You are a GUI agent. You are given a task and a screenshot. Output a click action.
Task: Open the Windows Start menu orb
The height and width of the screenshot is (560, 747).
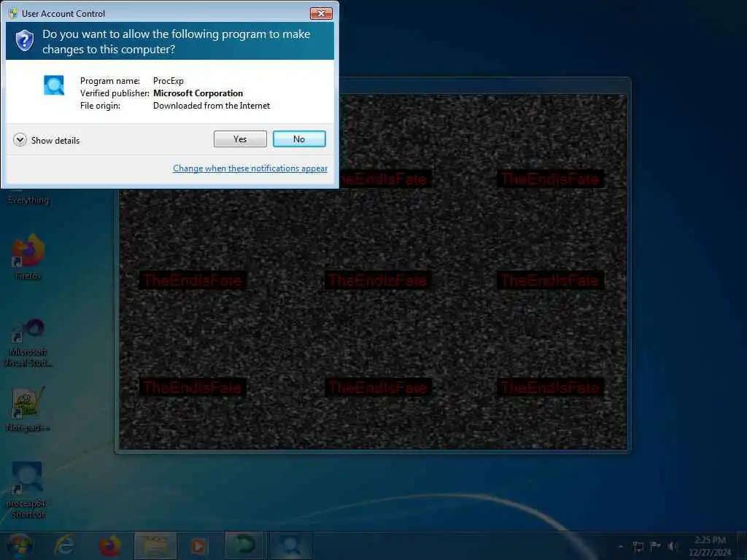[19, 545]
